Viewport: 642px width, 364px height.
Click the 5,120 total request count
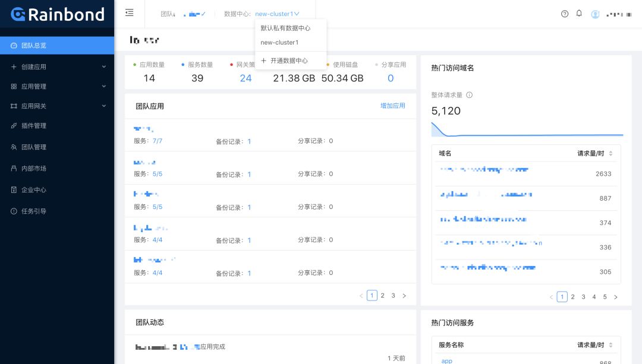(446, 111)
